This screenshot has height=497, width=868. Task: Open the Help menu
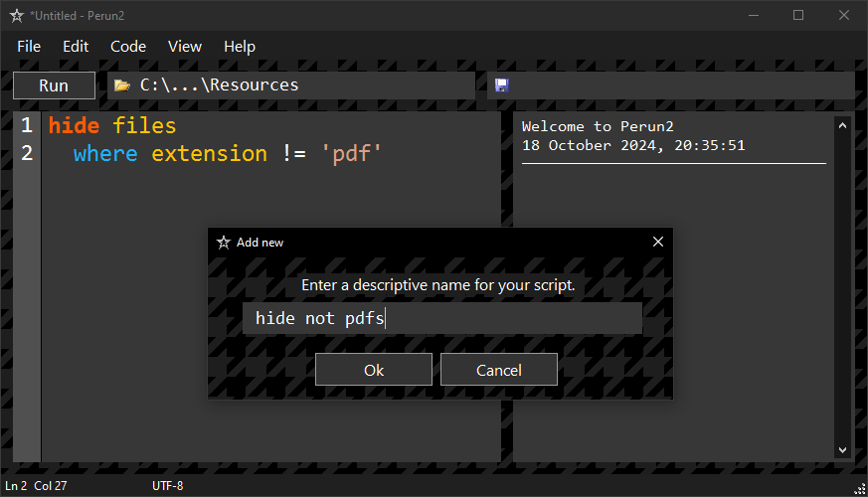[240, 47]
